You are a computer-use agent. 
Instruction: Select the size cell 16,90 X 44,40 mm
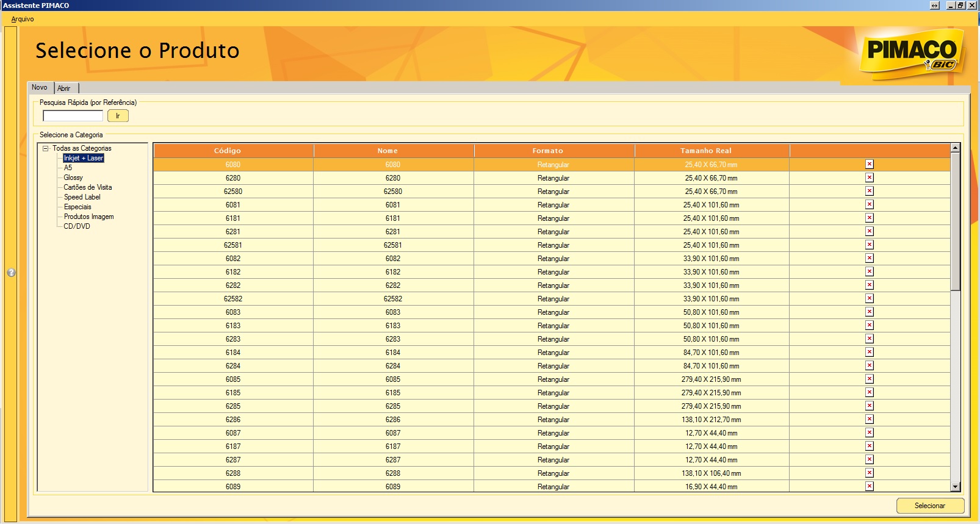712,487
